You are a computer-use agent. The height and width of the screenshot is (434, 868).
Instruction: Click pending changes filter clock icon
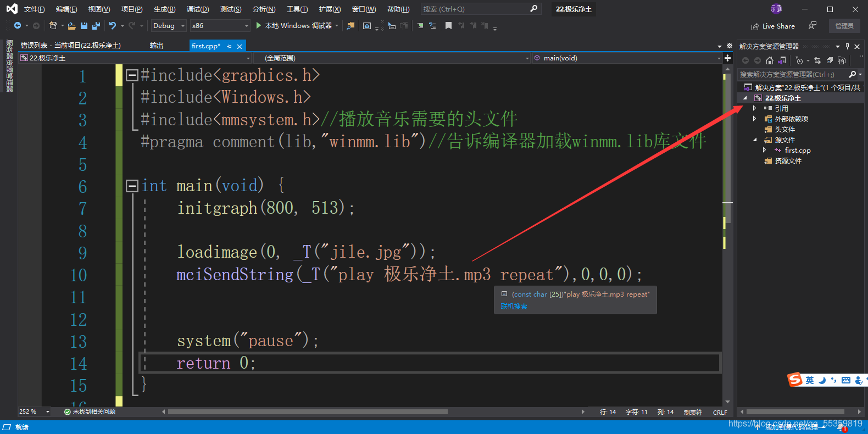tap(799, 60)
